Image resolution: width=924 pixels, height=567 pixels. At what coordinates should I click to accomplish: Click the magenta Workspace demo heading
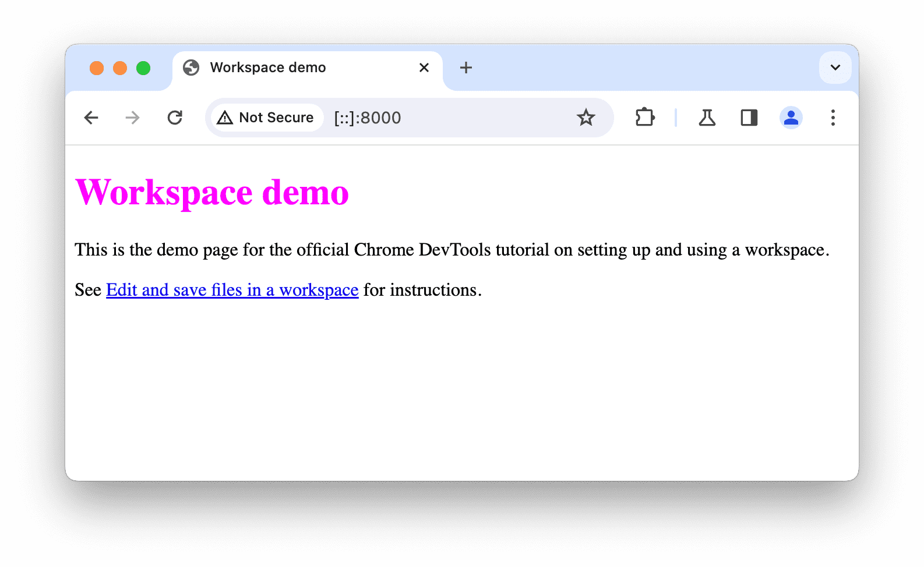(x=212, y=192)
